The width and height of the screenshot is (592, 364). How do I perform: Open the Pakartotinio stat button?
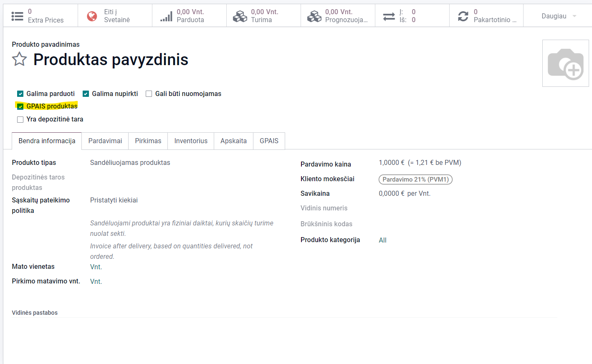click(x=486, y=16)
